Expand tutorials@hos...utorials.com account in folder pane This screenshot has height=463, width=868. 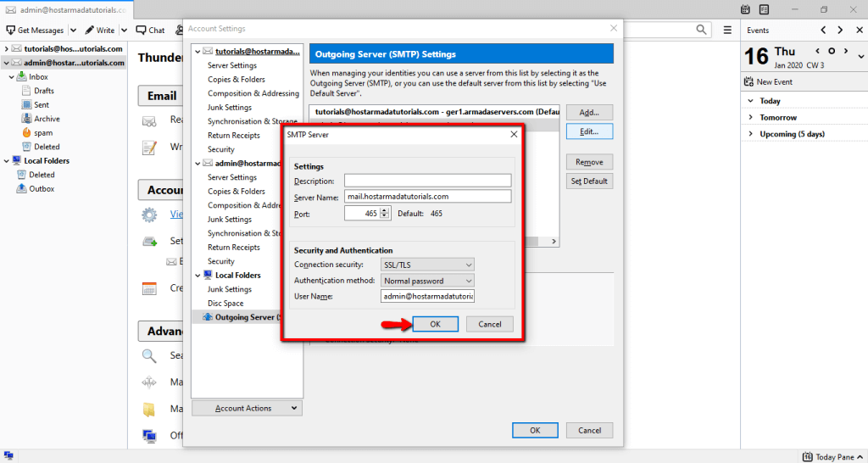click(6, 48)
